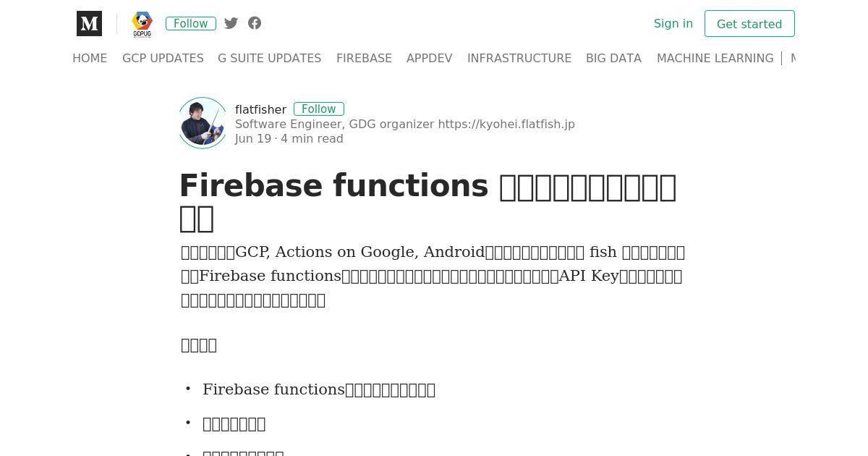Visit the publication's Twitter icon
Screen dimensions: 868x456
coord(231,23)
